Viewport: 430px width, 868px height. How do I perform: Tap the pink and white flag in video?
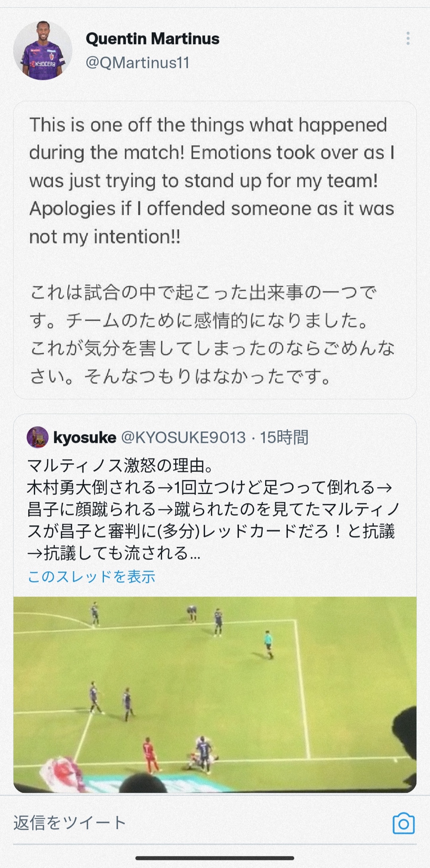click(x=60, y=771)
